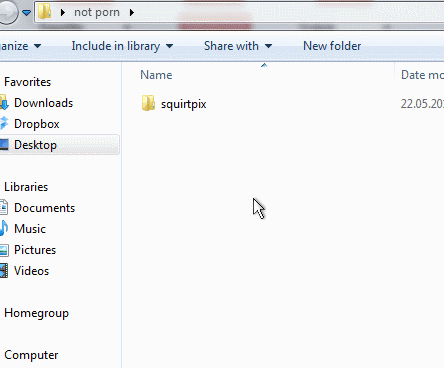Select Downloads in Favorites
This screenshot has width=444, height=368.
[x=43, y=103]
